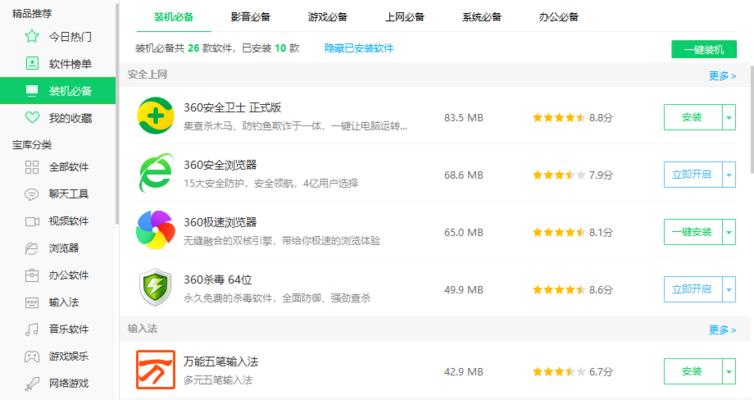The width and height of the screenshot is (754, 400).
Task: Click the star rating of 360安全浏览器
Action: click(x=559, y=175)
